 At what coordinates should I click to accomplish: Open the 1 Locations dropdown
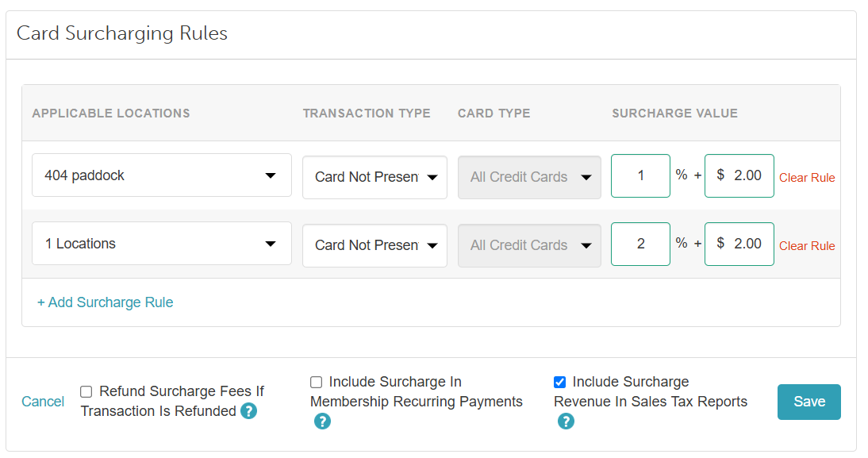pos(162,244)
